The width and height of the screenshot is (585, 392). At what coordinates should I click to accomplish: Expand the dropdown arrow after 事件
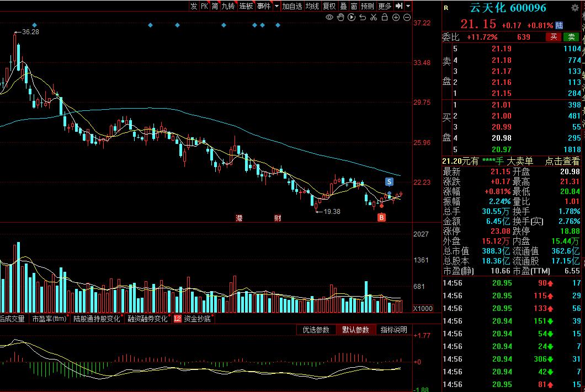click(276, 6)
